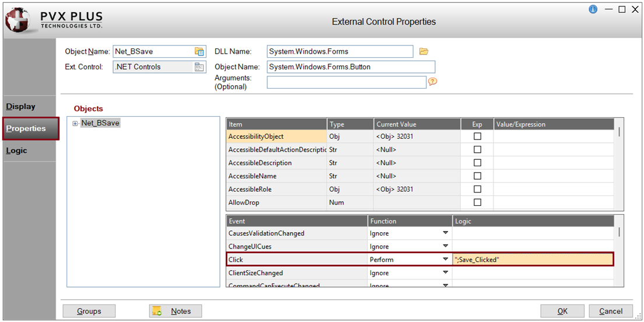Click the icon next to .NET Controls field
Image resolution: width=644 pixels, height=322 pixels.
199,67
